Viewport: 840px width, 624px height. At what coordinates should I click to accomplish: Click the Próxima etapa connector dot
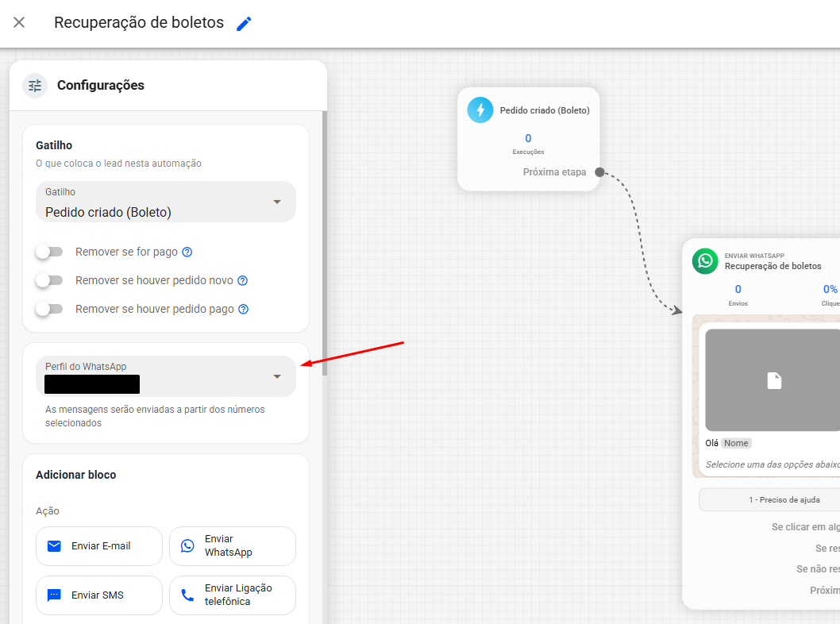click(600, 172)
